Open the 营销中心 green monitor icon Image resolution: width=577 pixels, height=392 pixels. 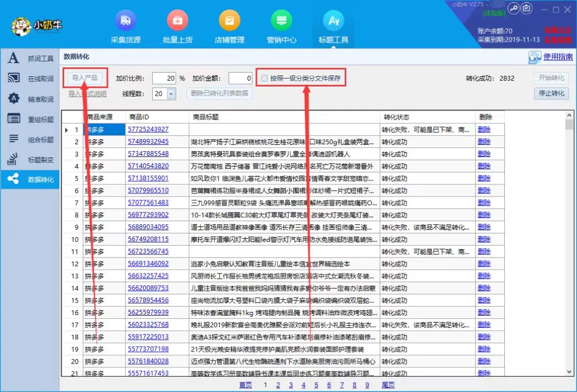point(281,21)
